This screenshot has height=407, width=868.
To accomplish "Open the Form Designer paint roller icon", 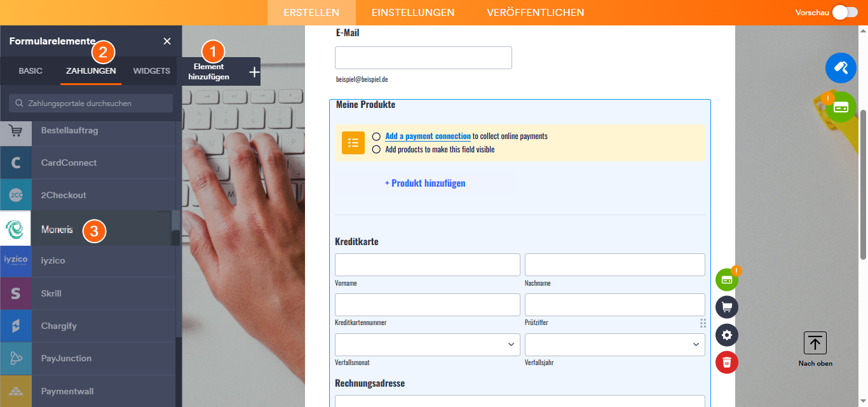I will pos(841,68).
